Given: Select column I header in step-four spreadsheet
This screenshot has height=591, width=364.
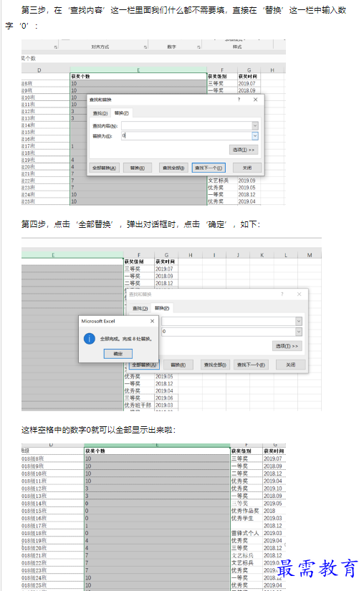Looking at the screenshot, I should pos(214,255).
